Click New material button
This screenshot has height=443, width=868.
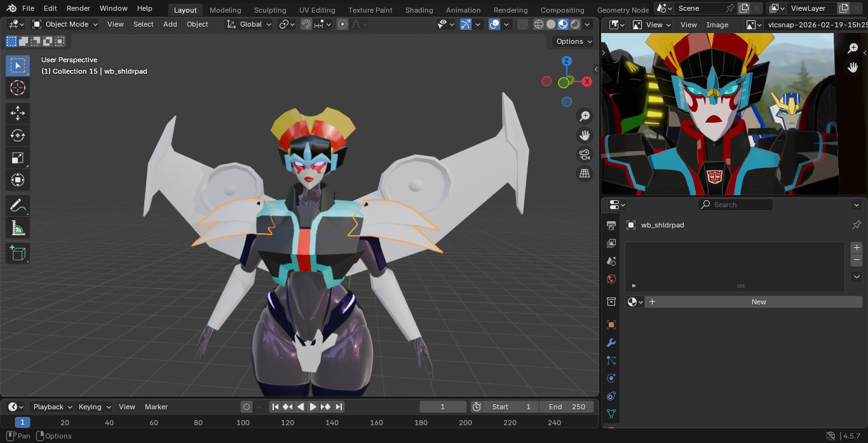[754, 302]
